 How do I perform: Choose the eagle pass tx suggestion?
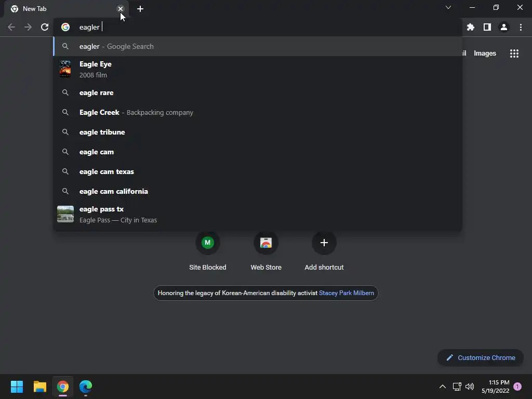258,214
